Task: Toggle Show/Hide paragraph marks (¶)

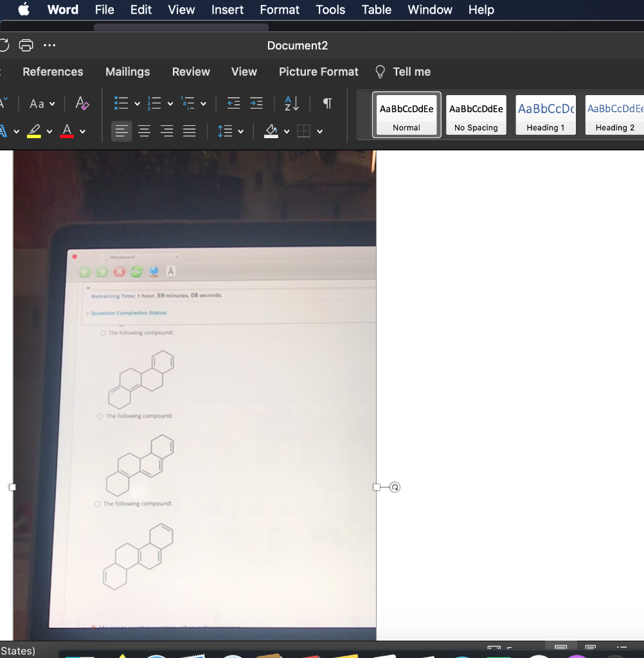Action: 326,103
